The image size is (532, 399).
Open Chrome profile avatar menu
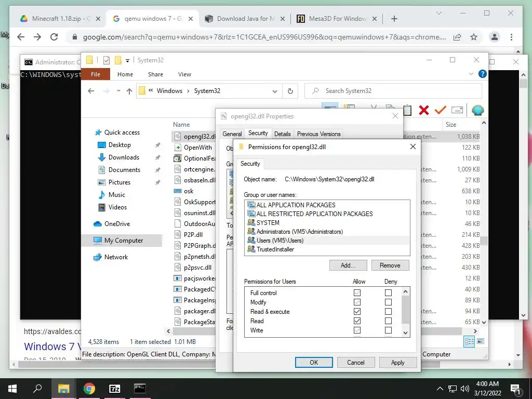(x=495, y=37)
